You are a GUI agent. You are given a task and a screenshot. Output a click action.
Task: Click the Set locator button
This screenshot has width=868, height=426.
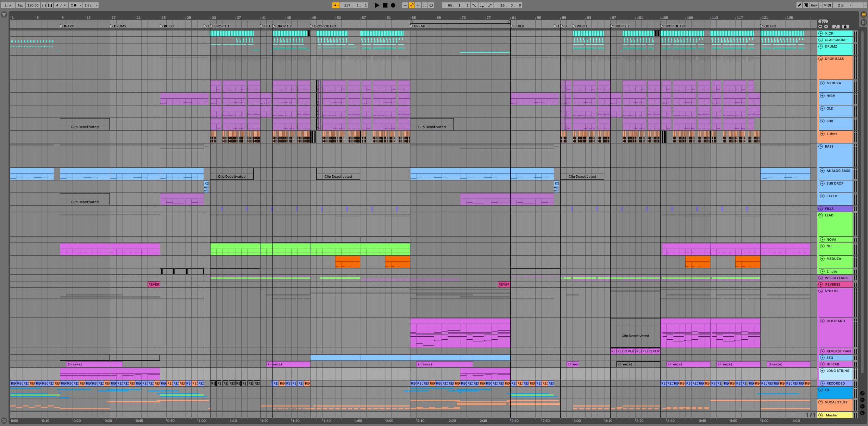coord(823,22)
